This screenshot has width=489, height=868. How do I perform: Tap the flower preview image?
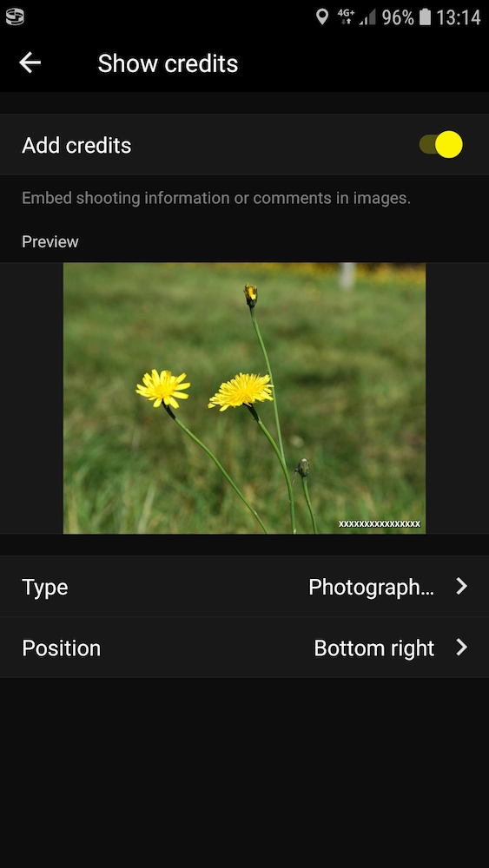pyautogui.click(x=244, y=398)
